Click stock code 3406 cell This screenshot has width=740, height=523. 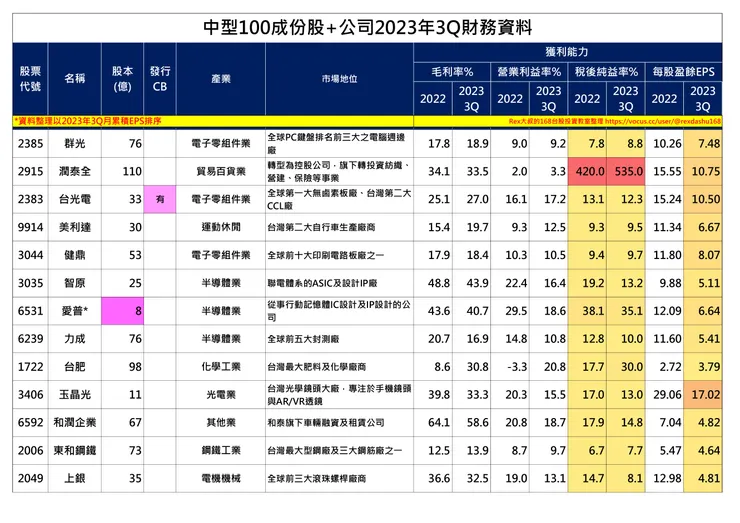(x=30, y=394)
